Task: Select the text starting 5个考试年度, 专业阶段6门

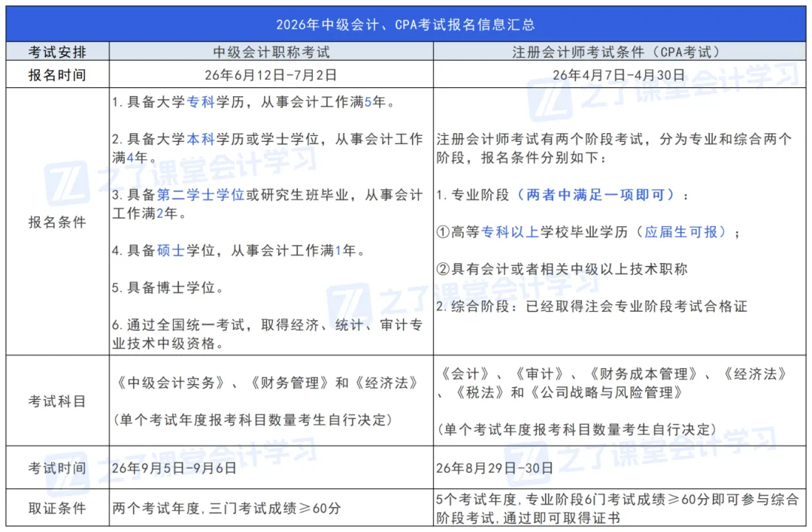Action: click(x=617, y=508)
